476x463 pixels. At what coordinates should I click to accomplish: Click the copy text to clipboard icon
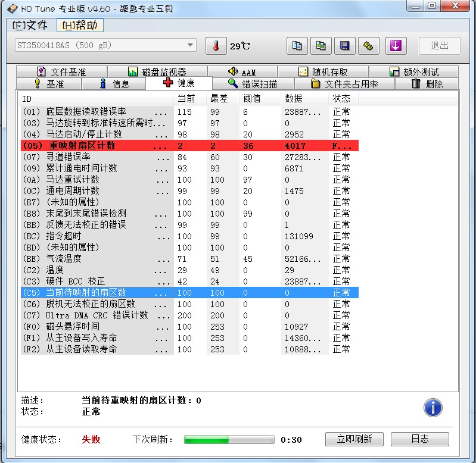297,46
